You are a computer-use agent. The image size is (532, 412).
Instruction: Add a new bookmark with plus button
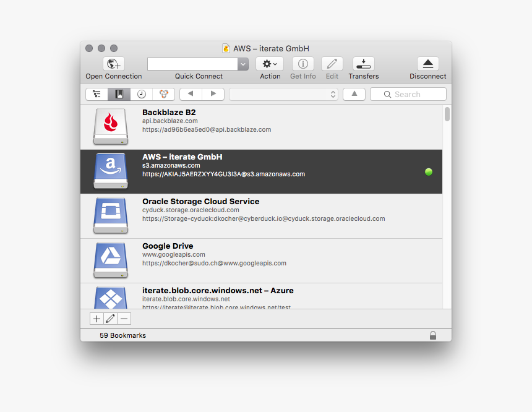tap(97, 319)
